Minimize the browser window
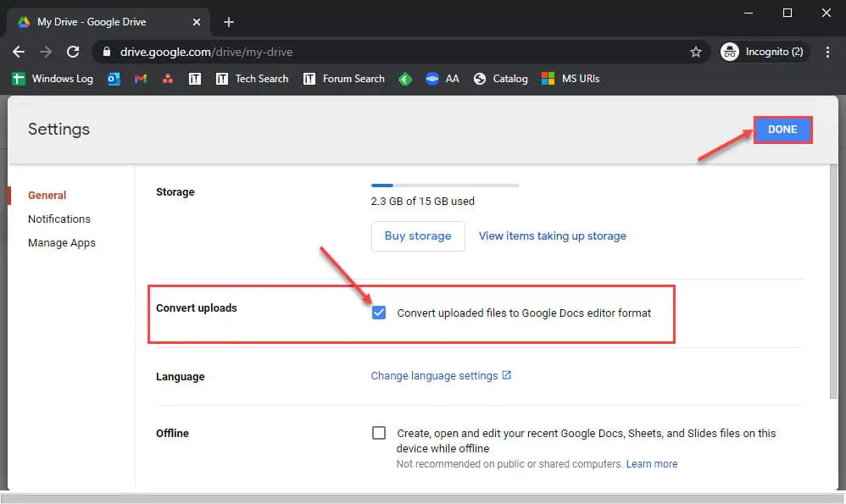 (x=749, y=13)
